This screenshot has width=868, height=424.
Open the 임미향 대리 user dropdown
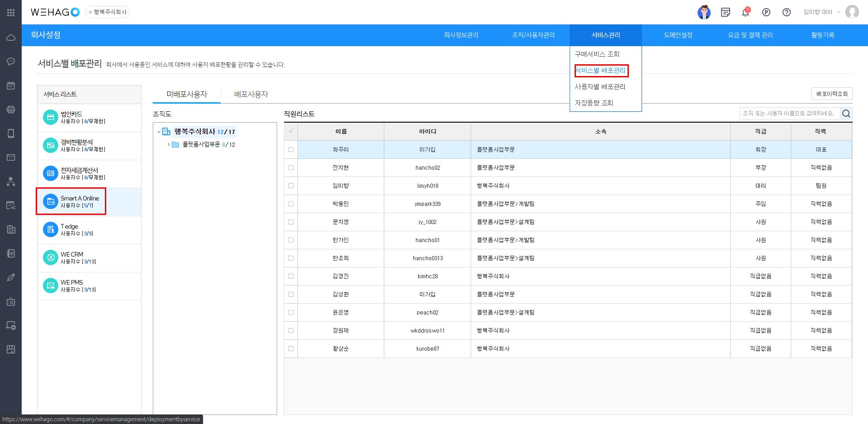(821, 12)
